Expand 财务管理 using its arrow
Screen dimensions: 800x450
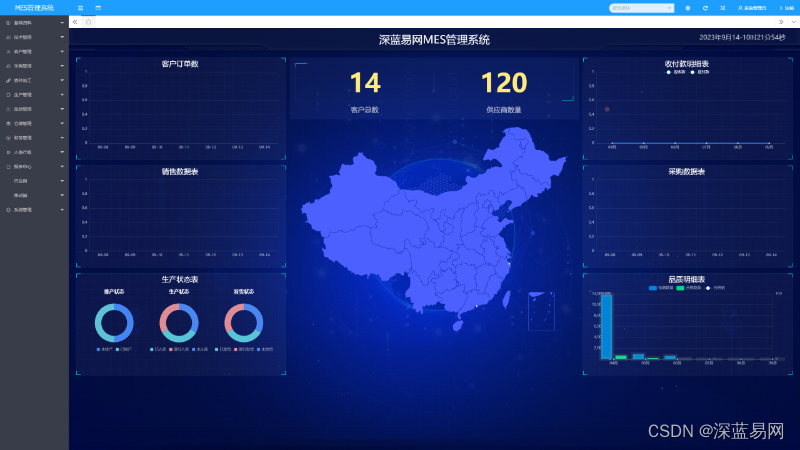(x=62, y=138)
